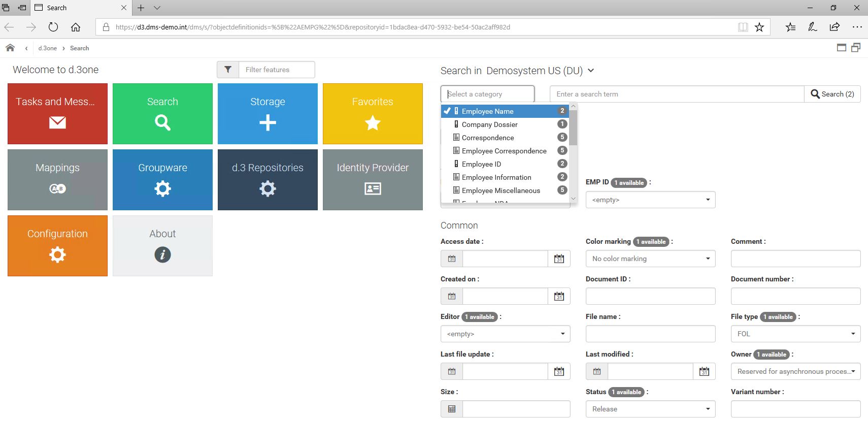Expand the Color marking dropdown
Image resolution: width=868 pixels, height=448 pixels.
click(650, 259)
